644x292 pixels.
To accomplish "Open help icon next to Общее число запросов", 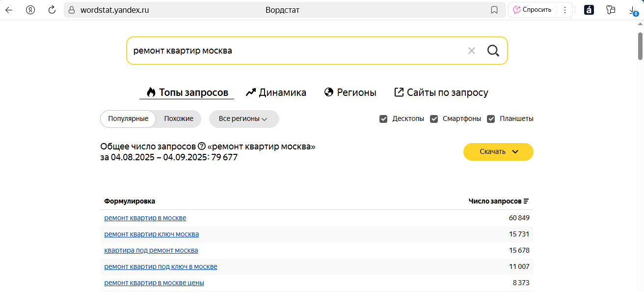I will pyautogui.click(x=201, y=146).
